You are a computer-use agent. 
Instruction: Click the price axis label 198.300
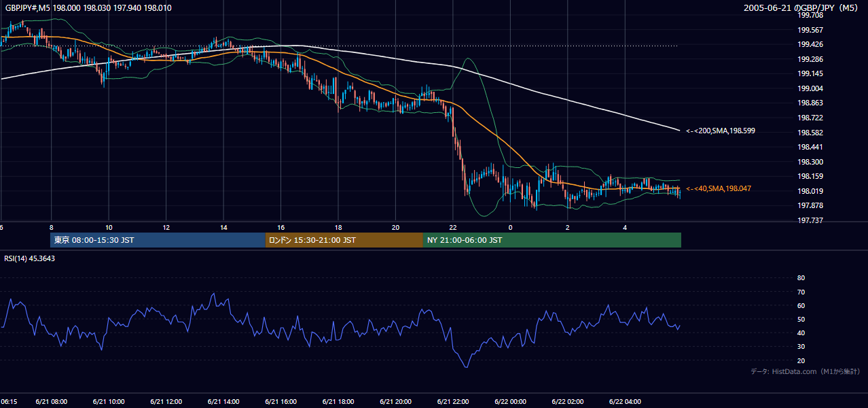[810, 162]
